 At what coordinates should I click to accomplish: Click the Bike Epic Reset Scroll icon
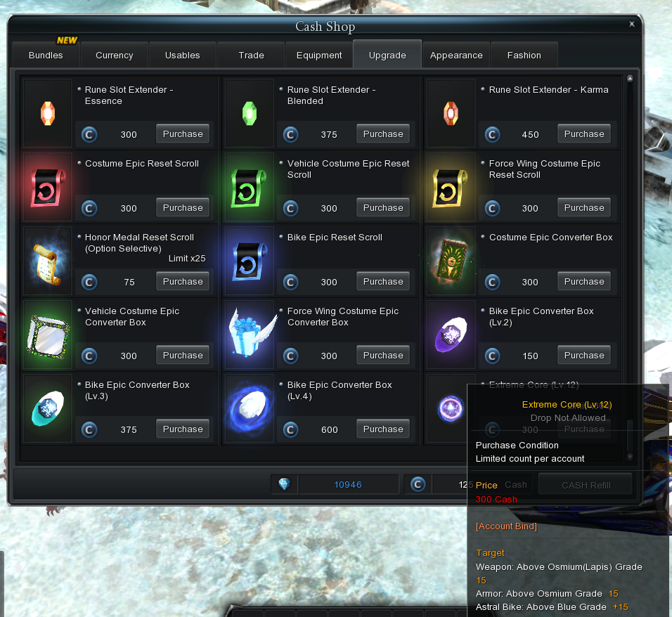[250, 260]
